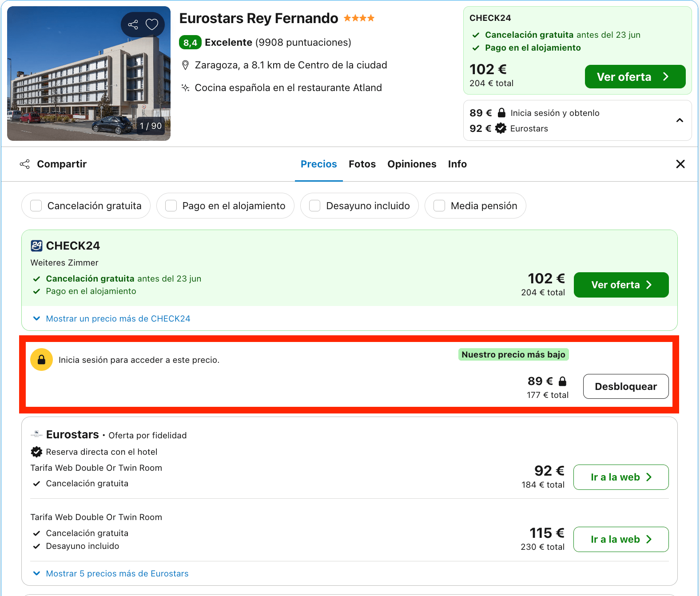Click the location pin icon next to Zaragoza
Viewport: 700px width, 596px height.
tap(186, 65)
